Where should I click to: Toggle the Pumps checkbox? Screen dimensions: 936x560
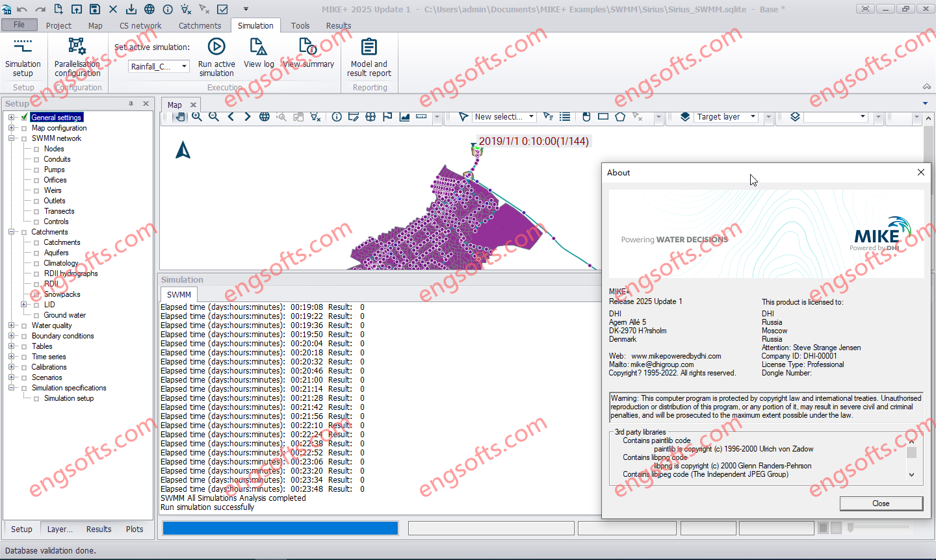pyautogui.click(x=36, y=170)
